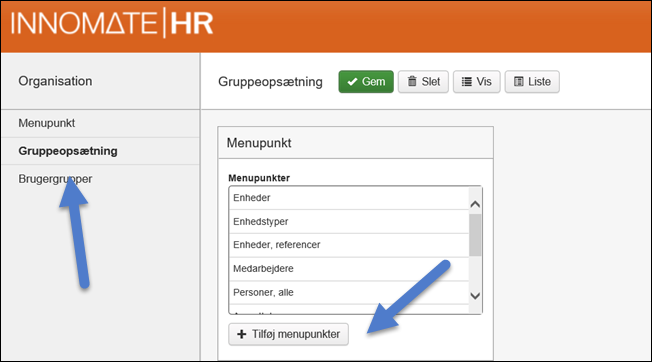652x362 pixels.
Task: Click the Menupunkter list up arrow
Action: [475, 204]
